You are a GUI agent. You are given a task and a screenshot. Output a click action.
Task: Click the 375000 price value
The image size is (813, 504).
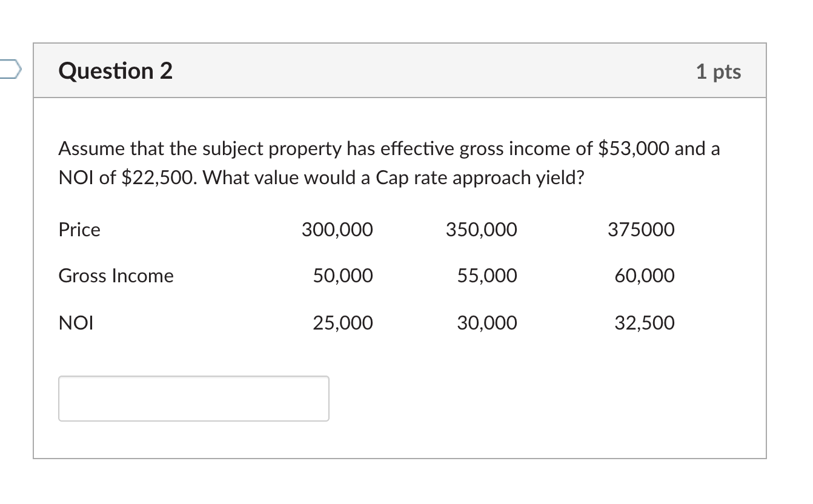(x=641, y=230)
